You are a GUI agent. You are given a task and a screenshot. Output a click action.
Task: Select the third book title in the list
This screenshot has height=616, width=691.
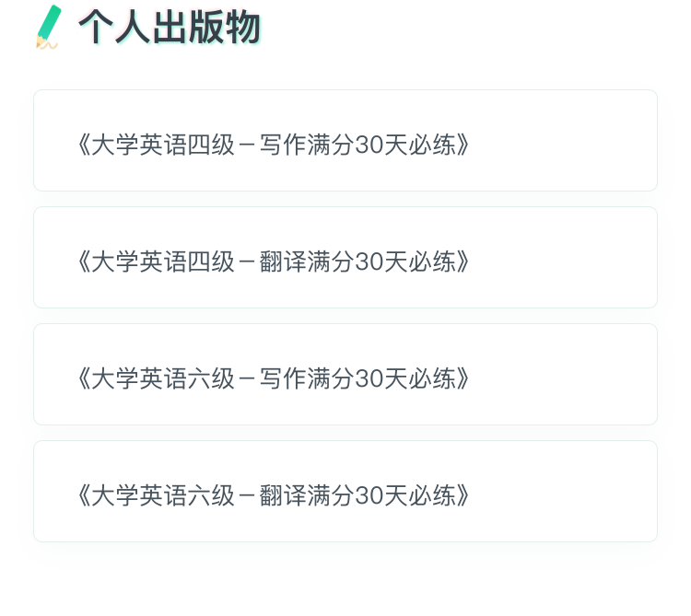274,378
